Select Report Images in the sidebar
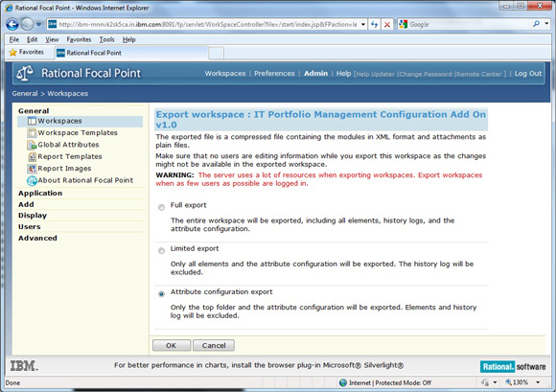The height and width of the screenshot is (392, 556). point(64,169)
